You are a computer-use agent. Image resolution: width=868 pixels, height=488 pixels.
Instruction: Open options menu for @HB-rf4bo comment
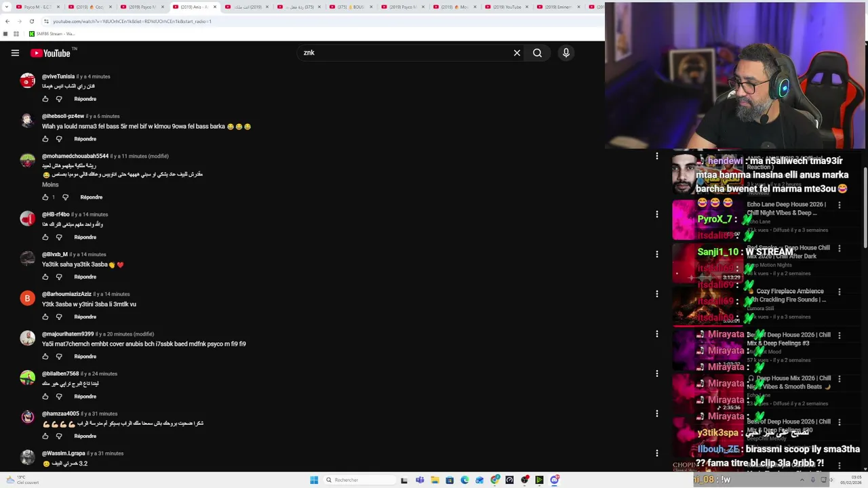click(656, 214)
